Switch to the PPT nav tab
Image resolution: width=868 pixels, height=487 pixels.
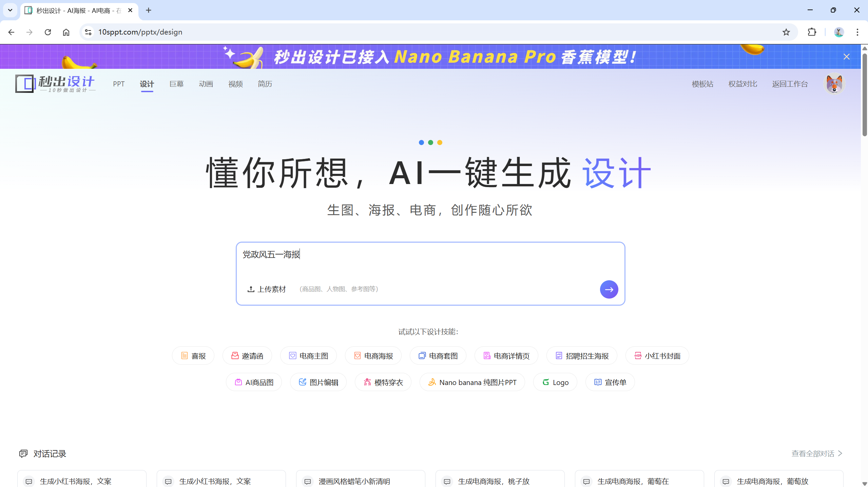tap(119, 84)
